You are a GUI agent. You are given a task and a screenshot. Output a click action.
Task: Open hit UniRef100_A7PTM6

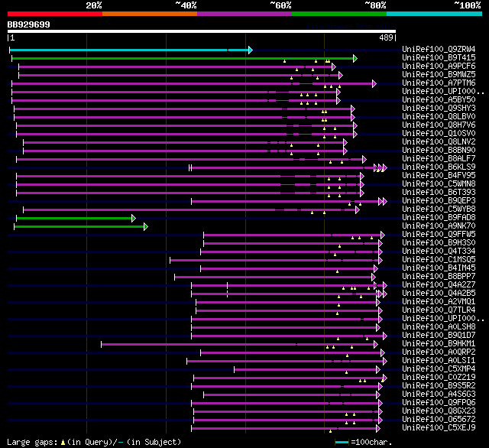439,83
